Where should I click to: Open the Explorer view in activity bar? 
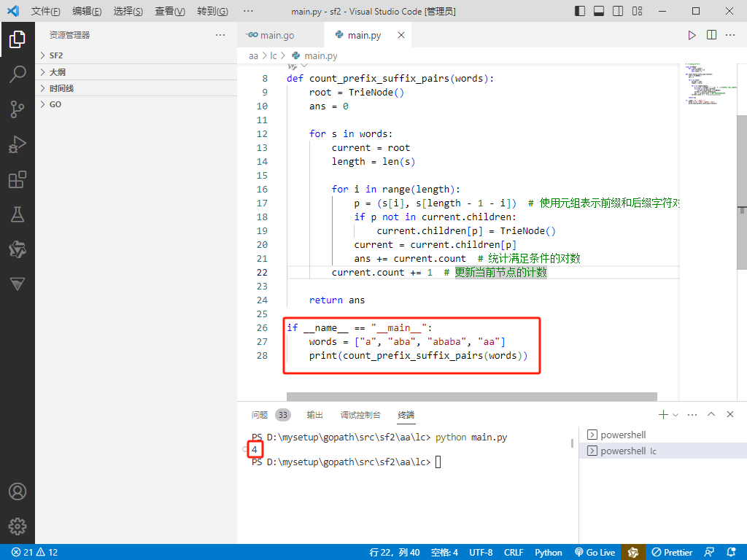[18, 39]
